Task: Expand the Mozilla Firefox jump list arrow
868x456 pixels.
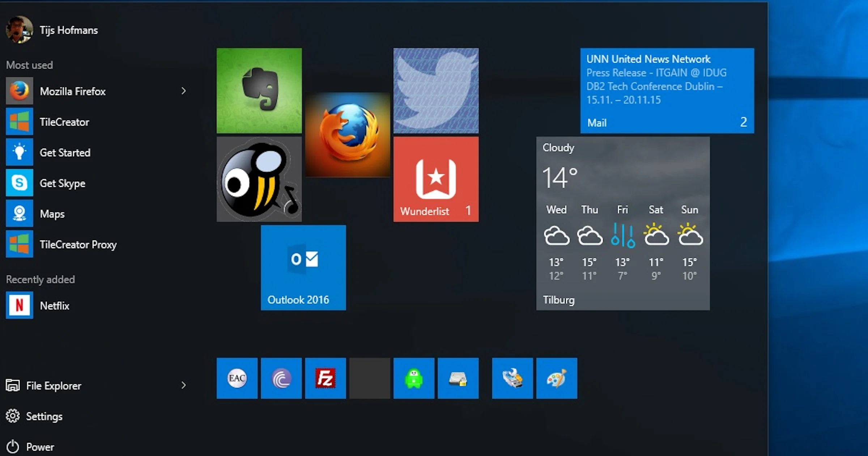Action: tap(183, 91)
